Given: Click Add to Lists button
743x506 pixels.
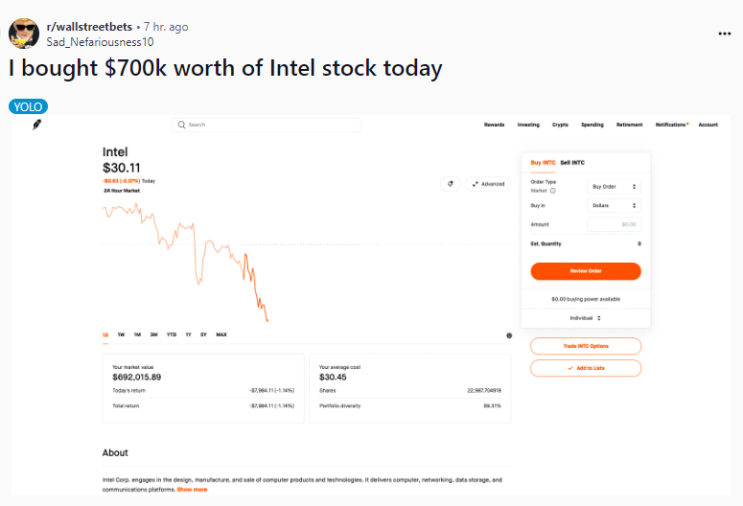Looking at the screenshot, I should click(585, 368).
